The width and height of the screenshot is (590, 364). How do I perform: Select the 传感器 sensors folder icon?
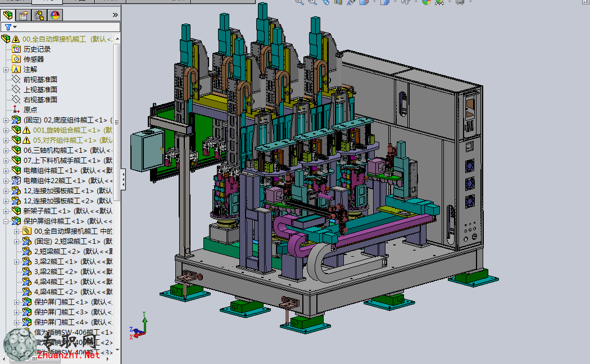[16, 59]
